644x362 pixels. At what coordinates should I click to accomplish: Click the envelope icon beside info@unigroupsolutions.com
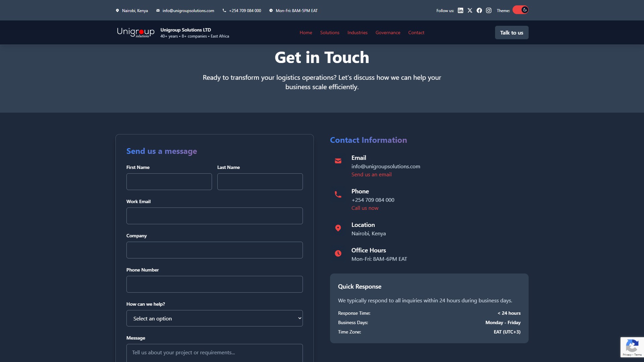(158, 10)
